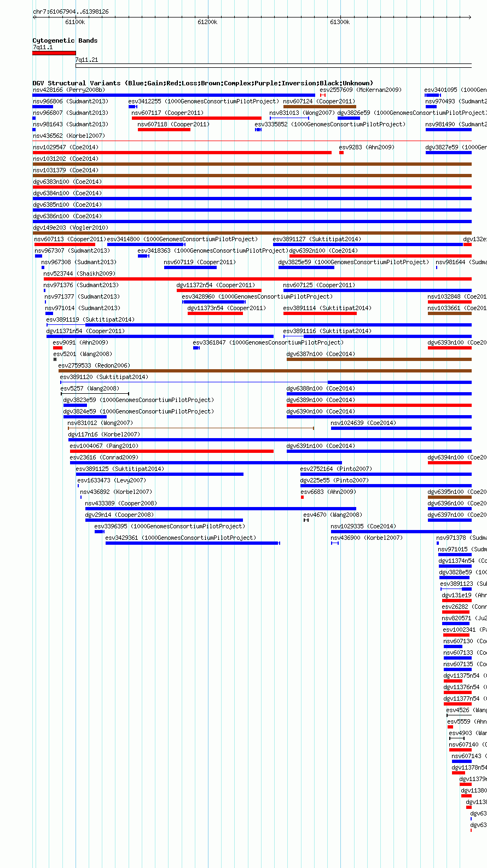This screenshot has height=868, width=487.
Task: Select variant esv3414800 label
Action: tap(182, 239)
